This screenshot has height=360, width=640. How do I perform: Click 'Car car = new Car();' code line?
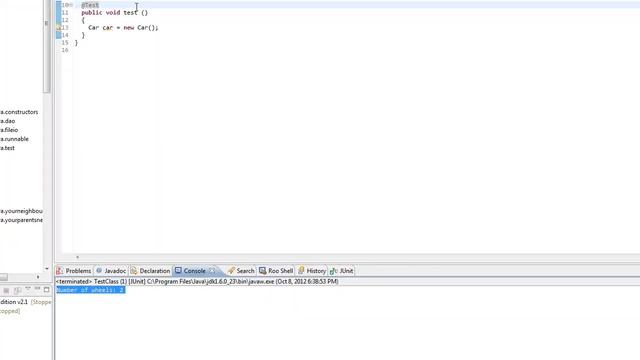(x=123, y=28)
